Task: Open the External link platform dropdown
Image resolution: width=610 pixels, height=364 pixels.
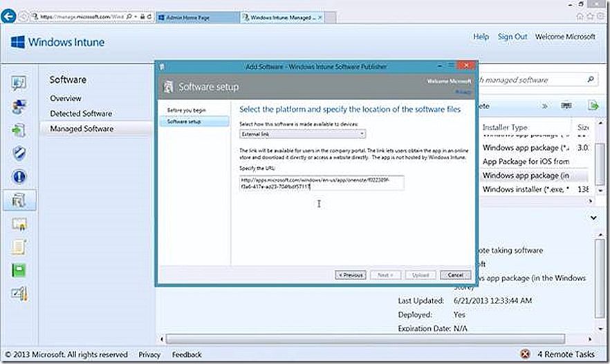Action: pos(302,134)
